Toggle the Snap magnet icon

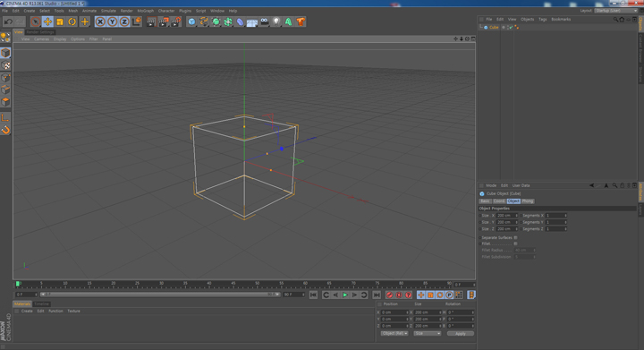[x=5, y=130]
